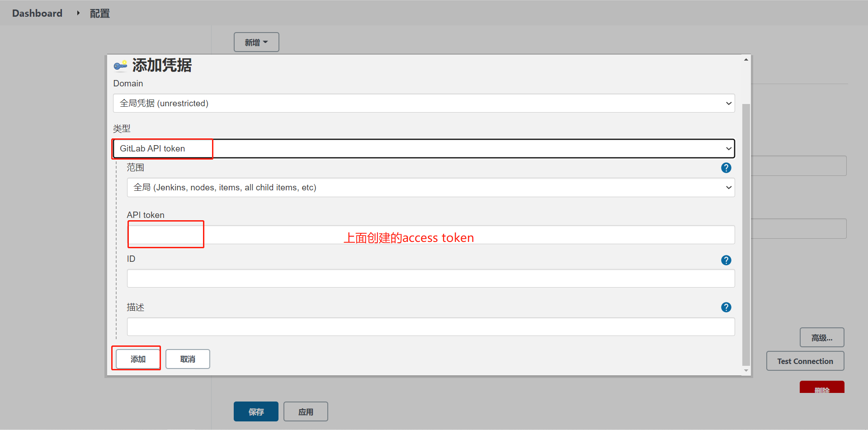Click the 配置 breadcrumb item

point(99,13)
